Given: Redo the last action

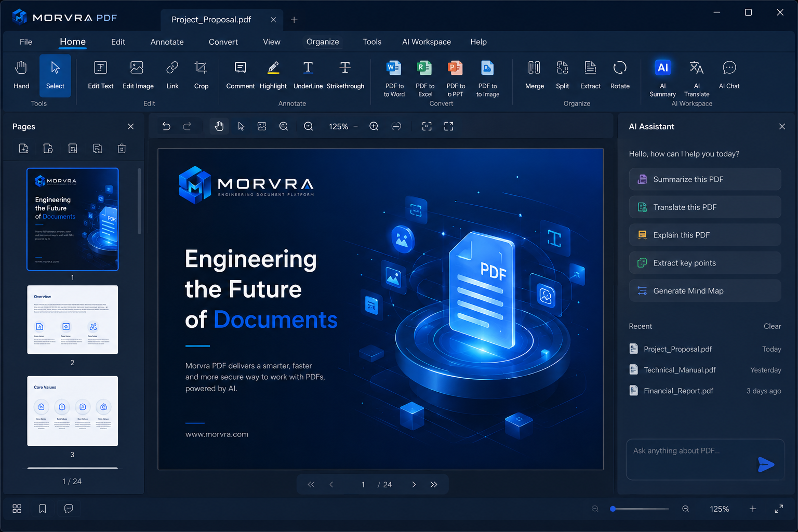Looking at the screenshot, I should coord(187,126).
